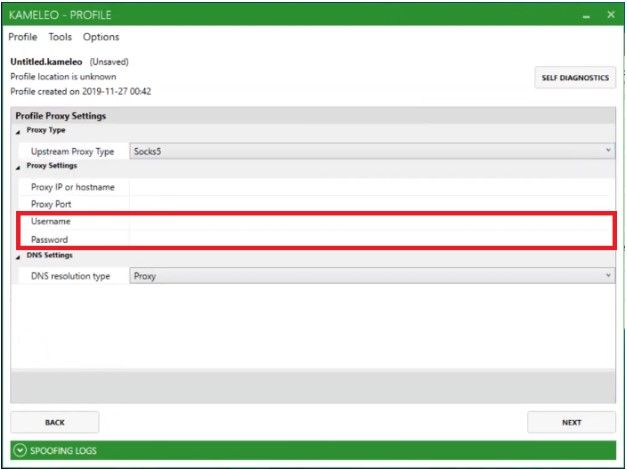Screen dimensions: 627x470
Task: Click the Profile location is unknown text
Action: (x=63, y=76)
